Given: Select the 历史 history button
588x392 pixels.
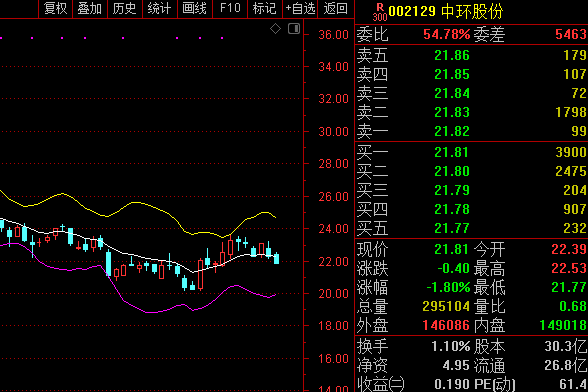Looking at the screenshot, I should click(124, 9).
